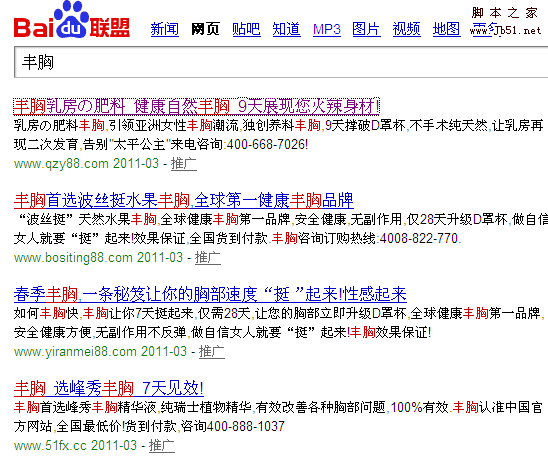Click phone number 4008-822-770 in second result
The image size is (548, 463).
(x=419, y=238)
